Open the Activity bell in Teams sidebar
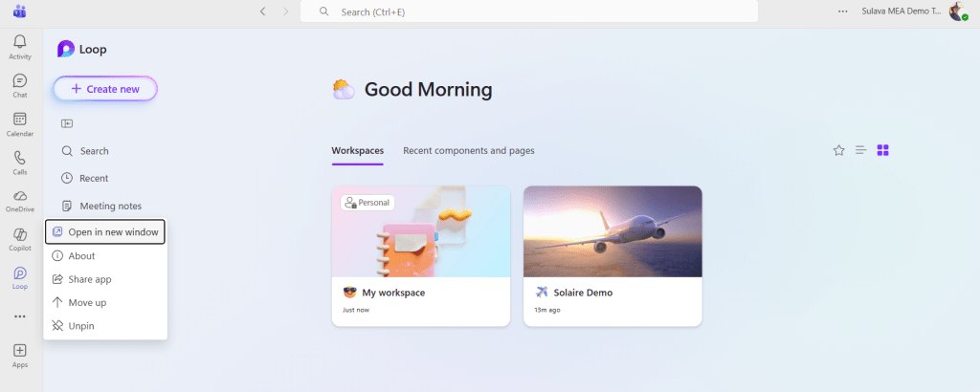The width and height of the screenshot is (980, 392). click(20, 46)
